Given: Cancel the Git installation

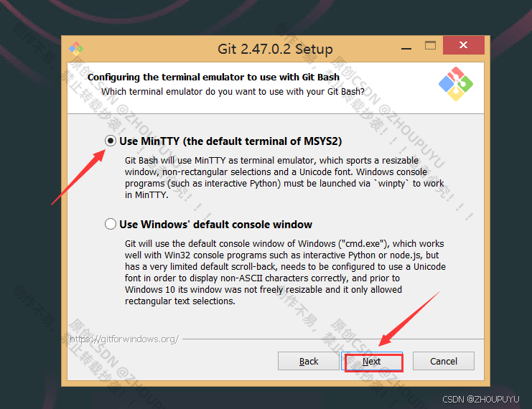Looking at the screenshot, I should (444, 361).
